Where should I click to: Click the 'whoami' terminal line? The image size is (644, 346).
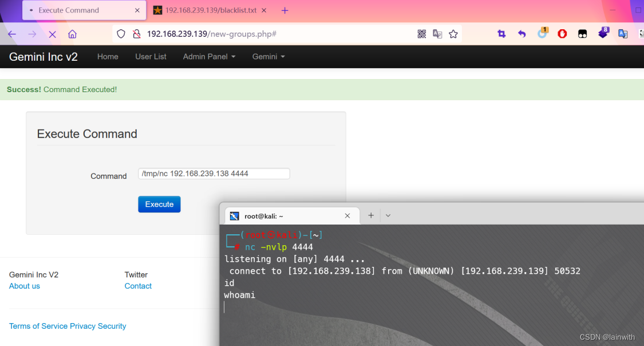click(x=239, y=295)
